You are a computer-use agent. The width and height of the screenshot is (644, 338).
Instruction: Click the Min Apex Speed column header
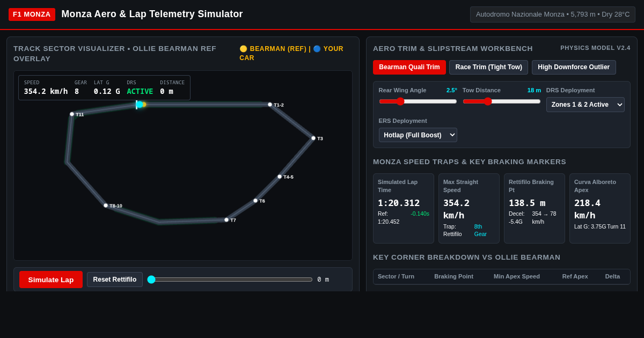pyautogui.click(x=517, y=276)
